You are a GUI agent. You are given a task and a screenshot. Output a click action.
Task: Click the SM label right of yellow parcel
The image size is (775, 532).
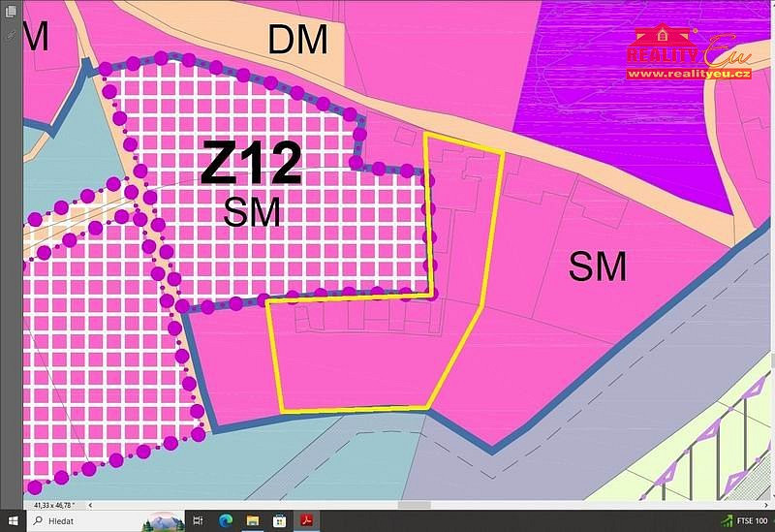click(x=598, y=266)
